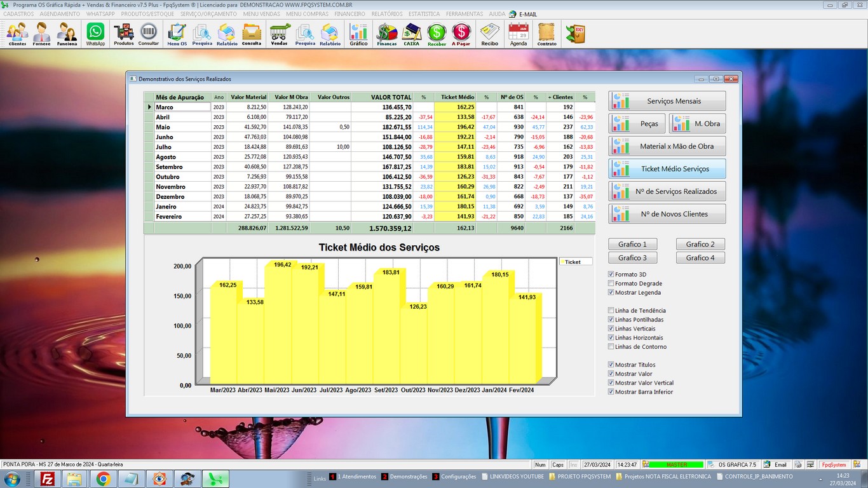Screen dimensions: 868x488
Task: Click the WhatsApp toolbar icon
Action: point(95,34)
